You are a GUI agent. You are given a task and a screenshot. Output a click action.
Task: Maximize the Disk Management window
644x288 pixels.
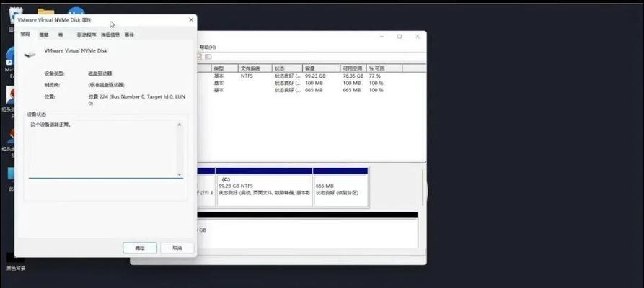click(x=400, y=37)
